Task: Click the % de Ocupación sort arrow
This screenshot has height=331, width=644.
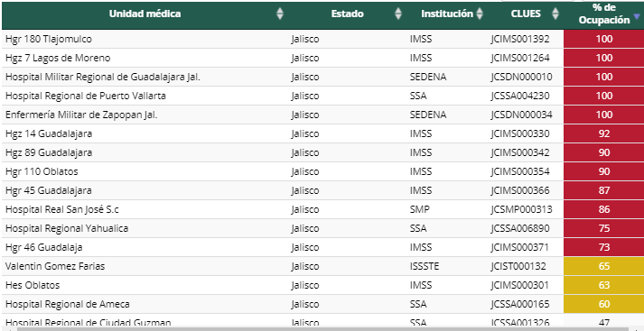Action: point(637,17)
